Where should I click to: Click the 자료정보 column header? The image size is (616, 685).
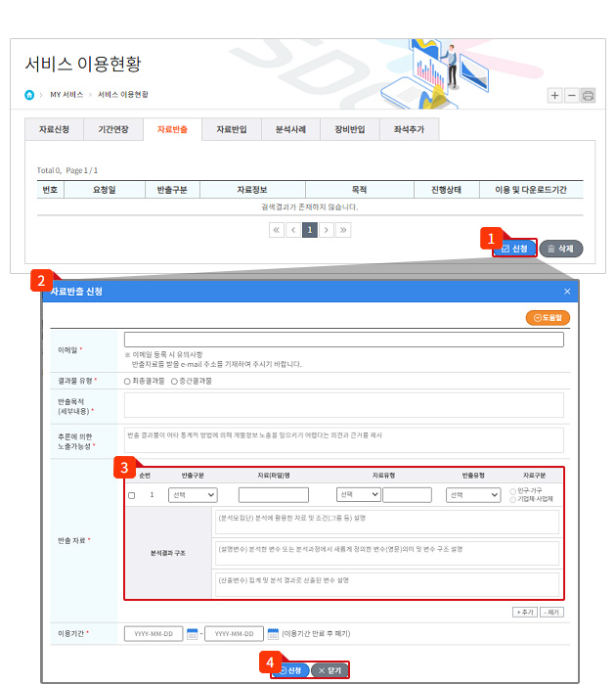252,190
